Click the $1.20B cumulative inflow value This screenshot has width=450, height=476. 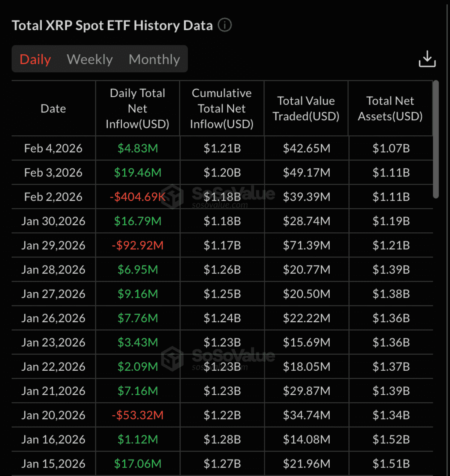coord(222,173)
